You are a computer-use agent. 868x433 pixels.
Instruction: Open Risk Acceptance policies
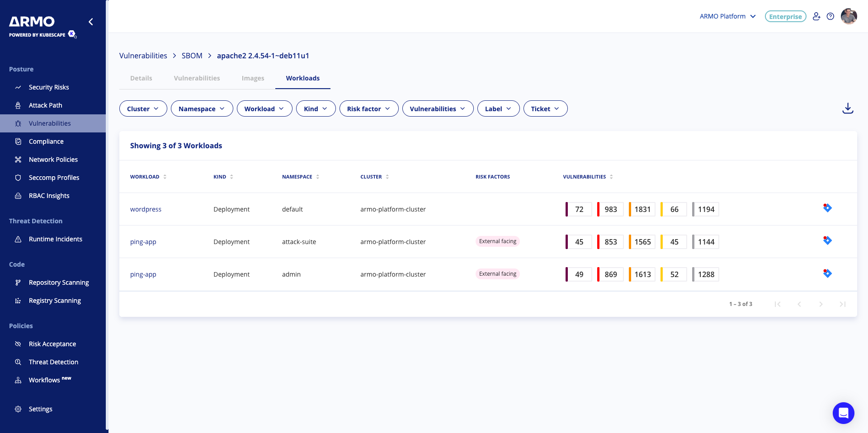53,344
